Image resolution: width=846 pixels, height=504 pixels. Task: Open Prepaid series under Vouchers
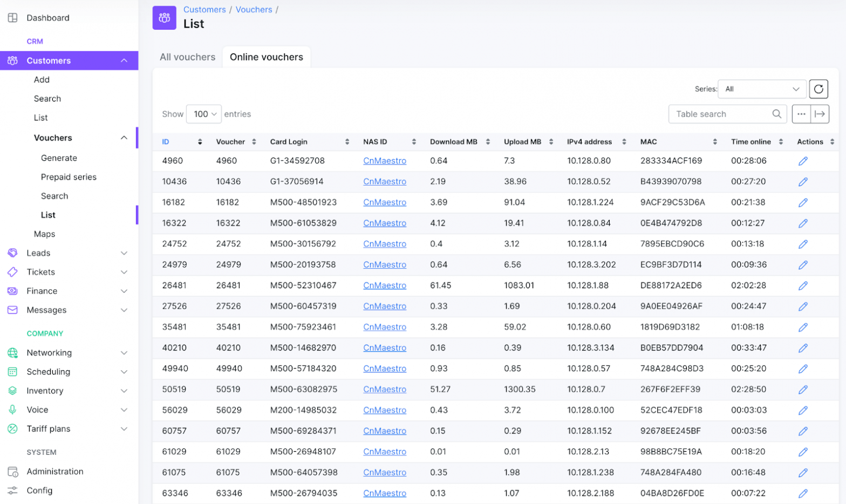coord(69,177)
